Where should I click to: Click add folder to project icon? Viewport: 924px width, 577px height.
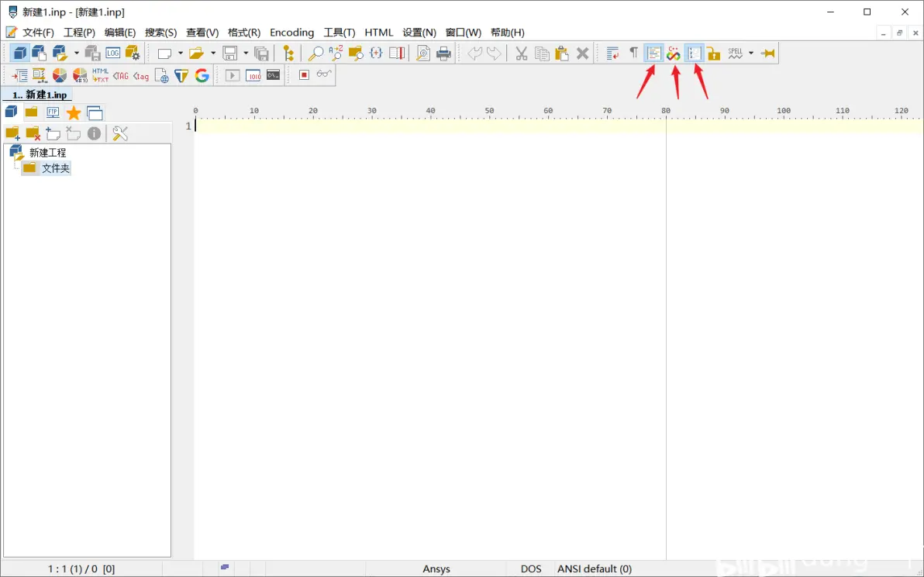click(x=12, y=134)
